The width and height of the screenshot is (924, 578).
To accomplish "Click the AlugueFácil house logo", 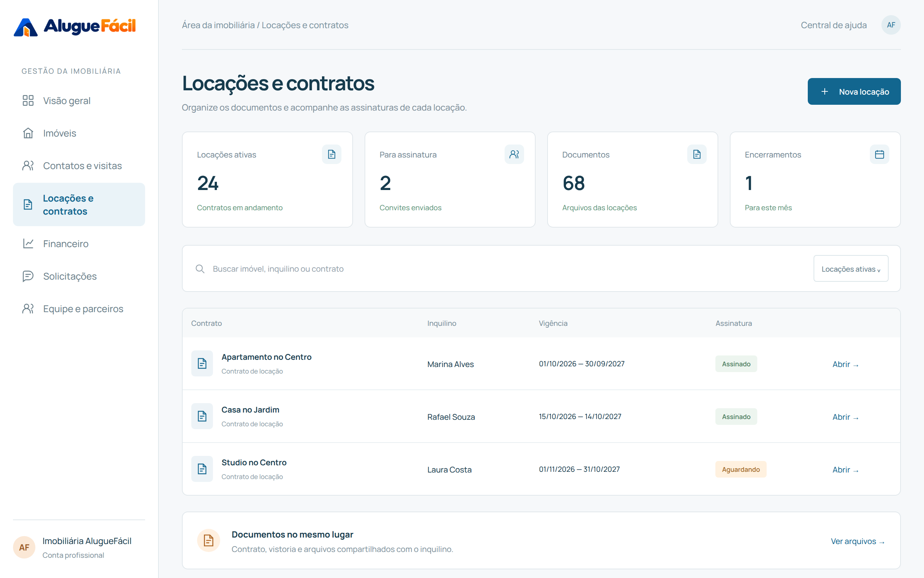I will click(26, 27).
